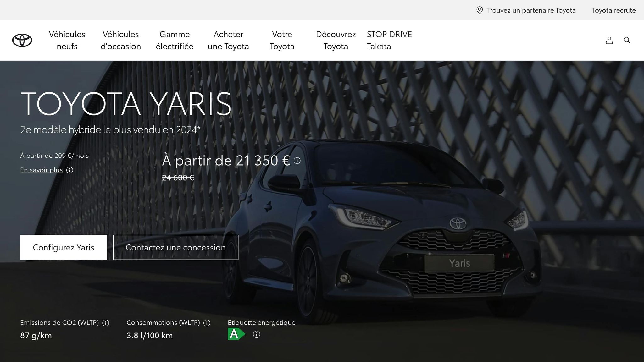This screenshot has width=644, height=362.
Task: Click 'Contactez une concession'
Action: [x=175, y=247]
